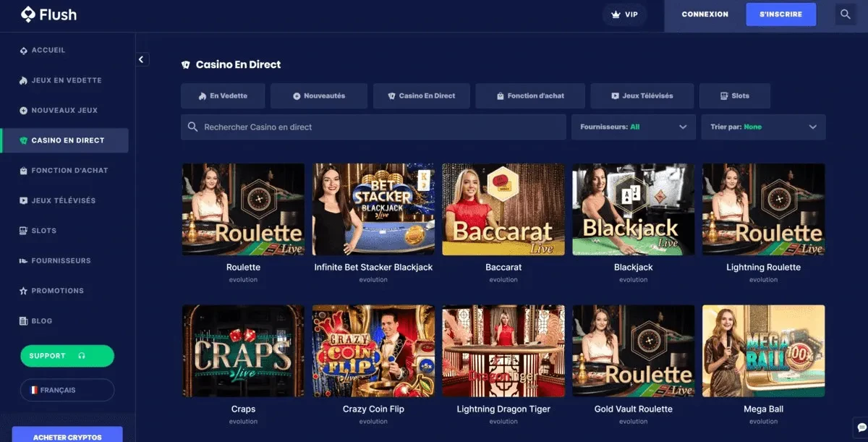Viewport: 868px width, 442px height.
Task: Open the Blackjack game thumbnail
Action: [x=634, y=209]
